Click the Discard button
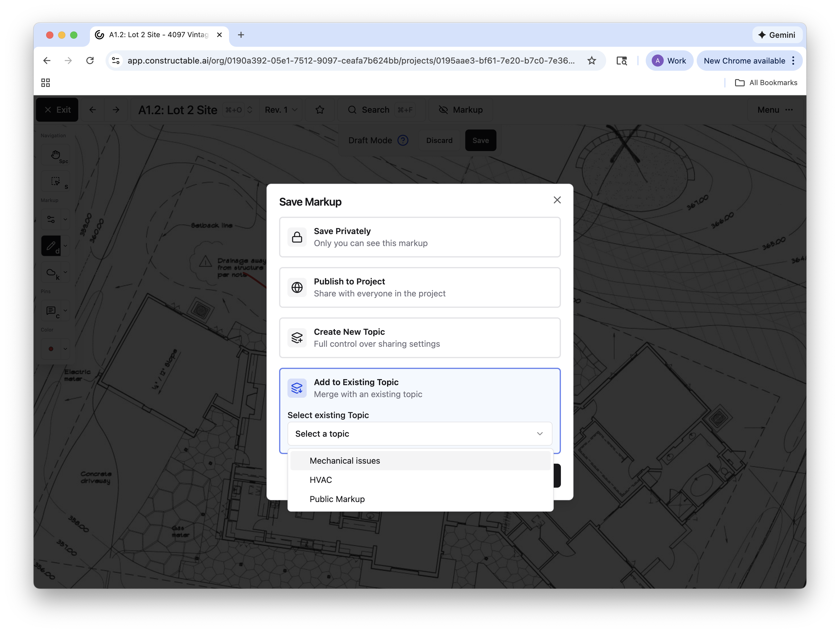 click(x=439, y=141)
